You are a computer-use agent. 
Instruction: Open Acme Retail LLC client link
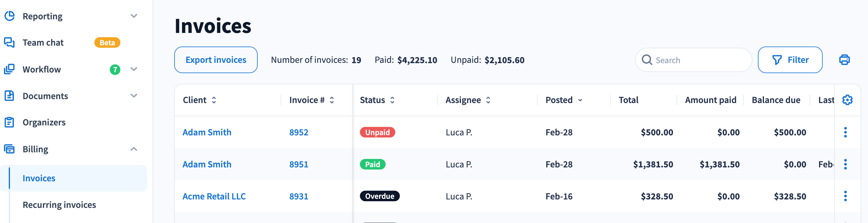(x=214, y=196)
